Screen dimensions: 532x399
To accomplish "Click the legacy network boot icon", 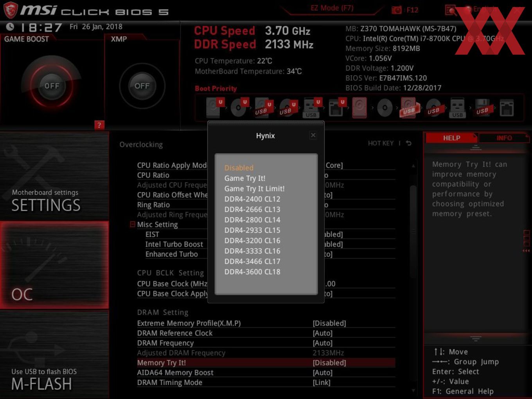I will 507,108.
